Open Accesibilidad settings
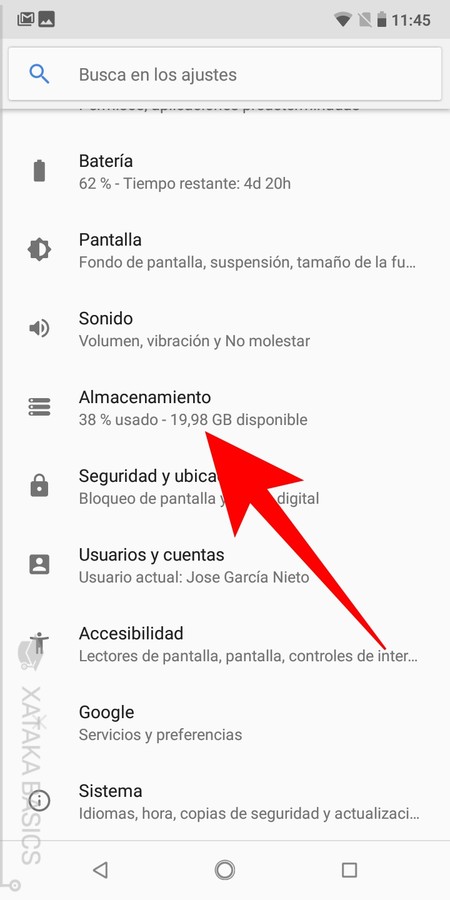 225,643
